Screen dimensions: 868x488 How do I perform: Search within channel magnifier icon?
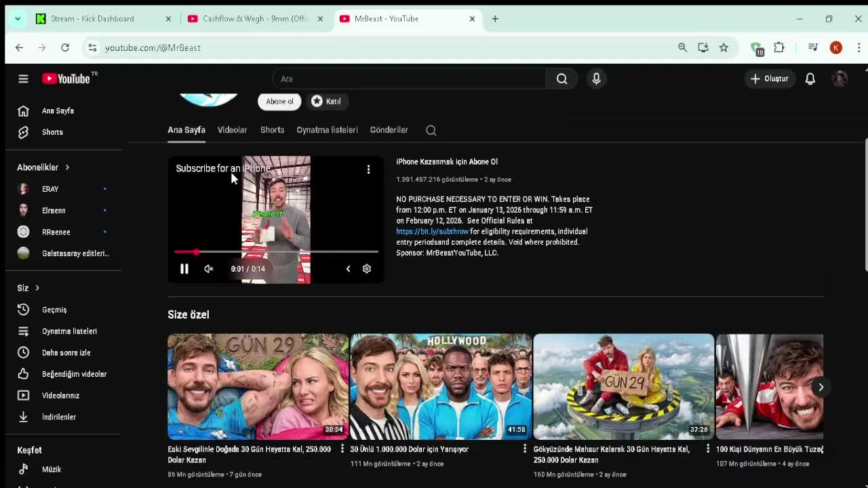point(431,130)
